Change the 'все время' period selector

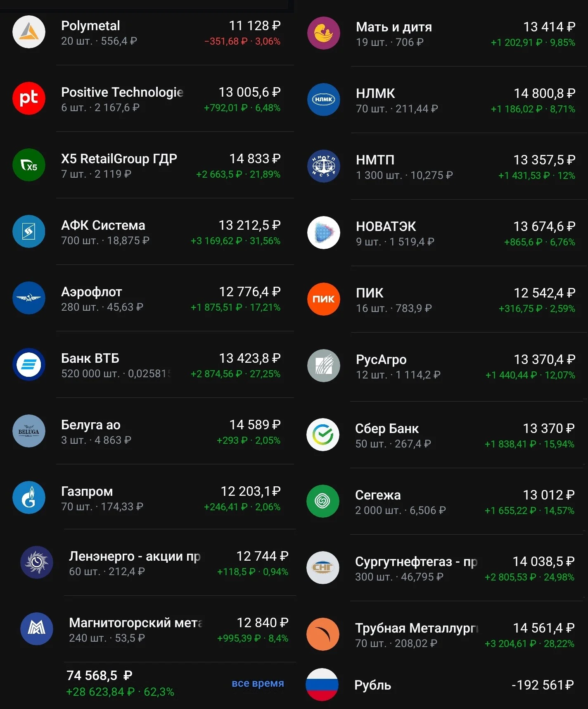[x=258, y=683]
